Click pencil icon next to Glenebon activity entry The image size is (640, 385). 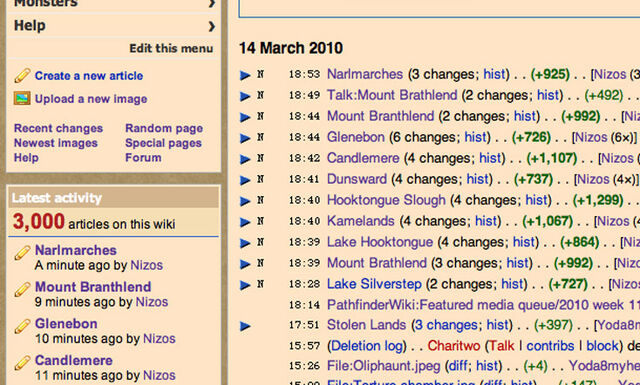coord(22,326)
